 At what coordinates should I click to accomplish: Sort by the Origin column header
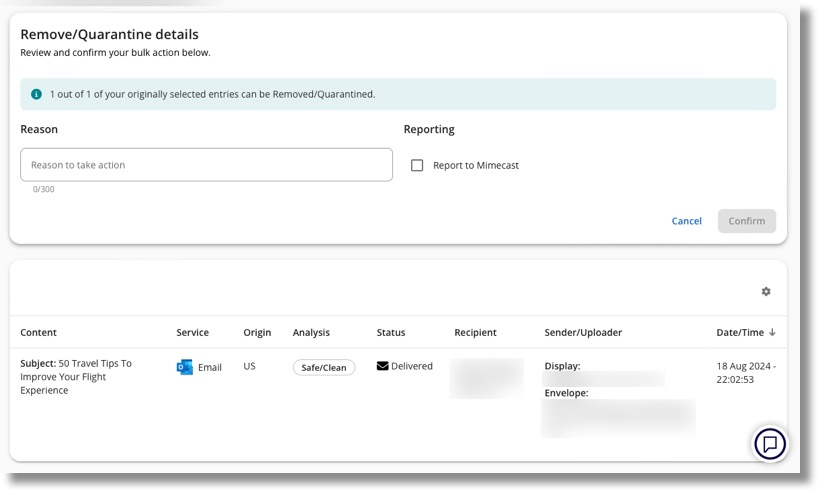[257, 333]
